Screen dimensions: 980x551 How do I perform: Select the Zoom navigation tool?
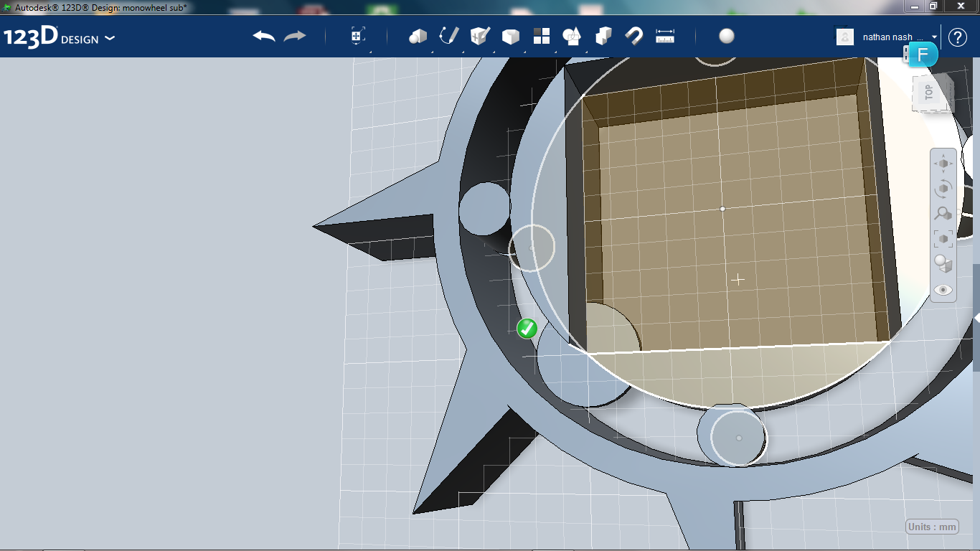(943, 213)
